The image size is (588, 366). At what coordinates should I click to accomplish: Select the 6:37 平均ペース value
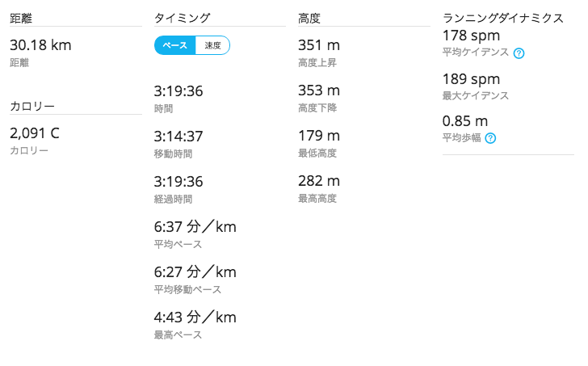pyautogui.click(x=195, y=227)
